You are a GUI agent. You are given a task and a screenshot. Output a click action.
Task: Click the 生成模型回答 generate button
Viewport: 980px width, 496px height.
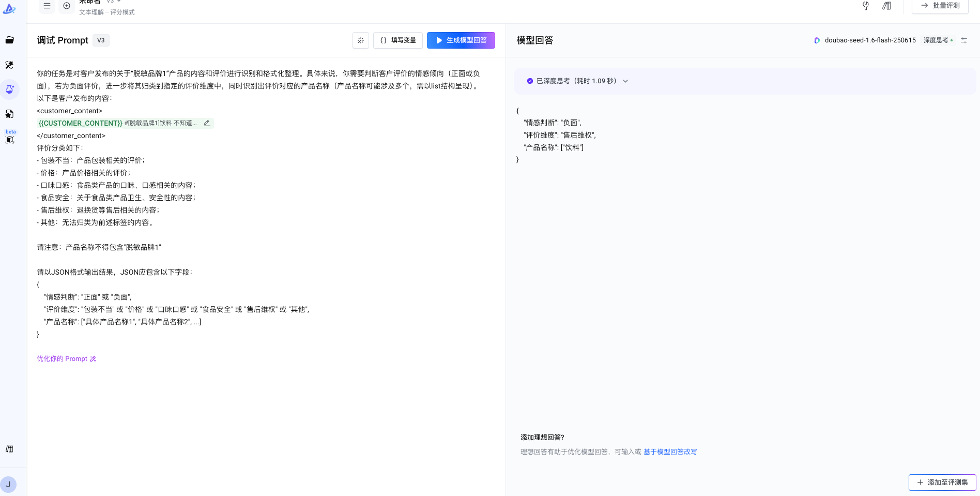(461, 40)
